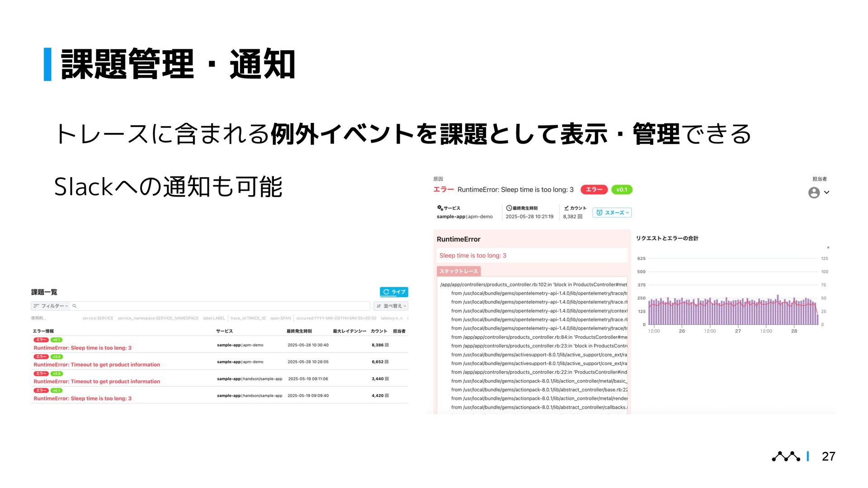868x488 pixels.
Task: Open the 並べ替え sort dropdown
Action: [x=391, y=306]
